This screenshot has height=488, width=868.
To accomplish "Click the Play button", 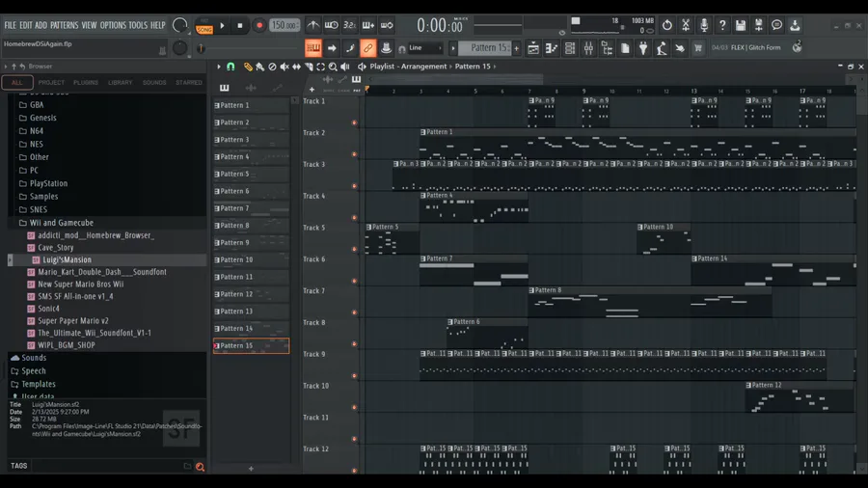I will [222, 25].
